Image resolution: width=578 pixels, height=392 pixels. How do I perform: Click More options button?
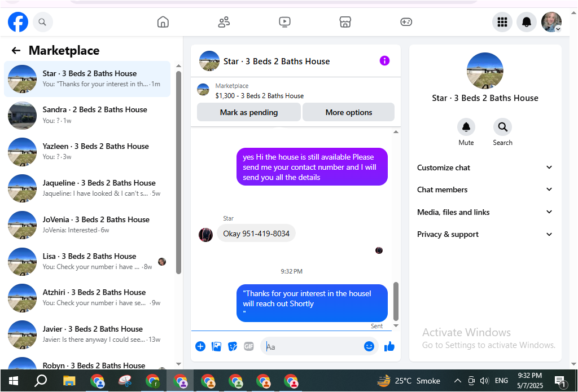349,112
